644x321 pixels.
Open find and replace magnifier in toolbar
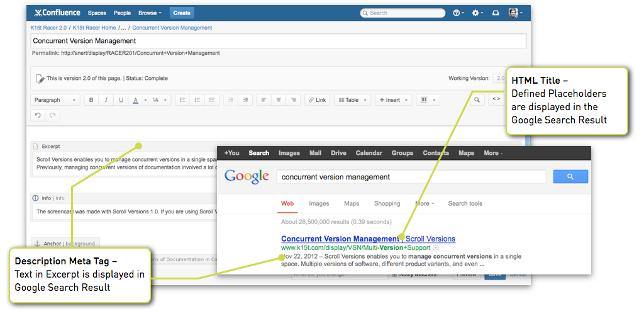[x=477, y=100]
